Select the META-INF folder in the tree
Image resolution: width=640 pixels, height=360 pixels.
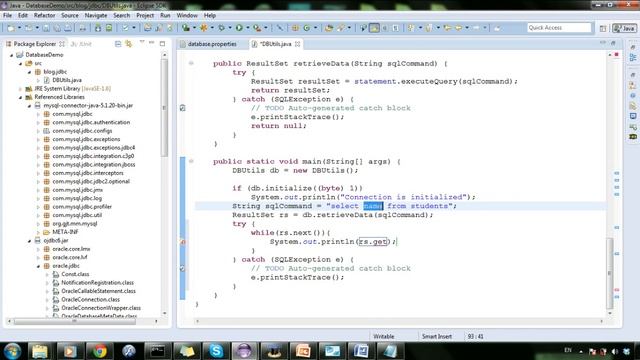(65, 232)
